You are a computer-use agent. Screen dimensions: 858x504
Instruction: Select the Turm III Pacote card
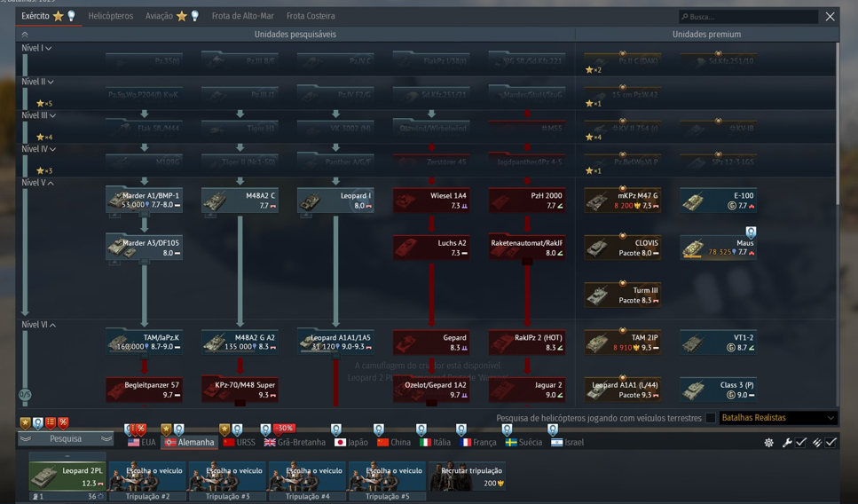623,295
